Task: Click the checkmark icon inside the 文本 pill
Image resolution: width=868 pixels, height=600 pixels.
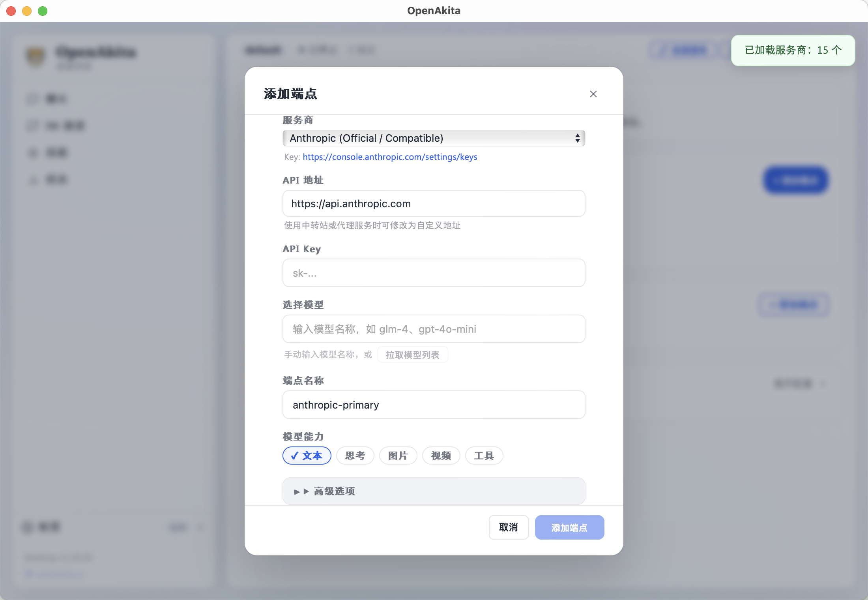Action: [x=294, y=456]
